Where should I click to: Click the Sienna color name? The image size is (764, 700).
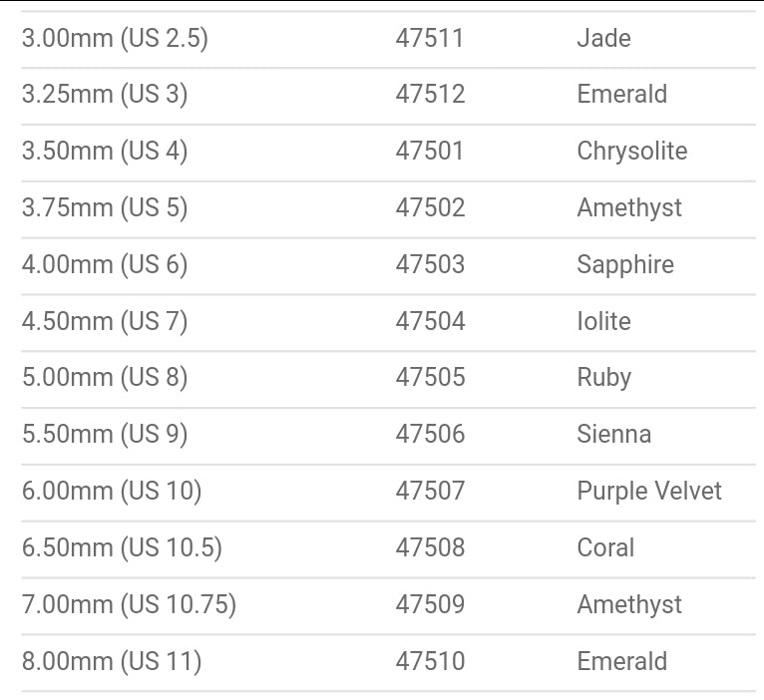[613, 435]
